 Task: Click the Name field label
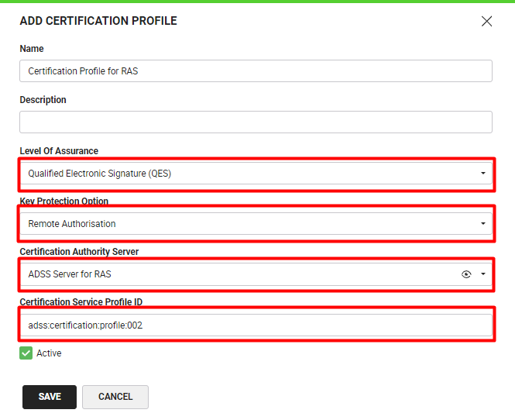(32, 49)
